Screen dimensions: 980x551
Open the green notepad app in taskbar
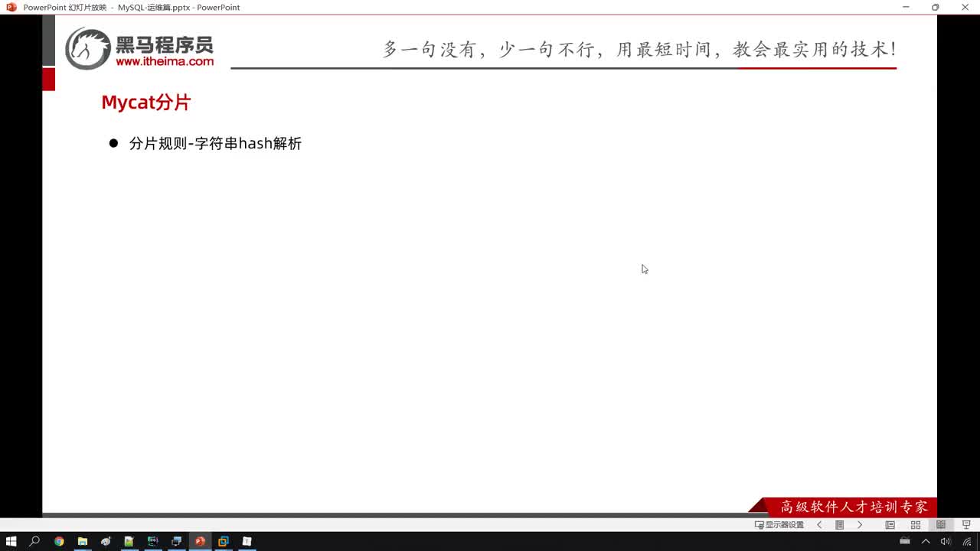(129, 541)
